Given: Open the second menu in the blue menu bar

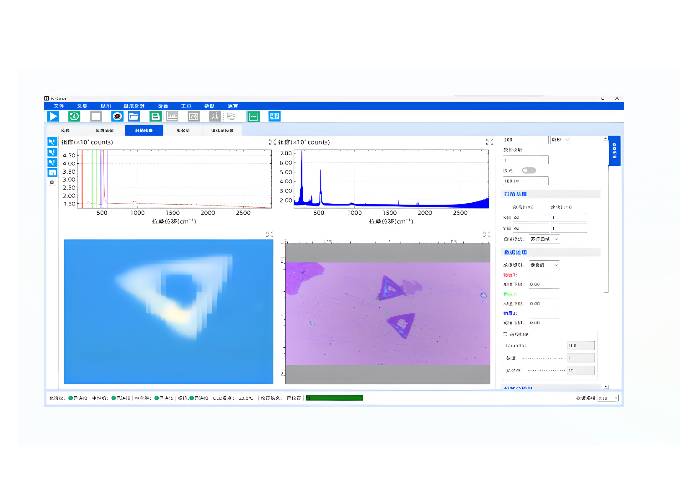Looking at the screenshot, I should pyautogui.click(x=82, y=106).
